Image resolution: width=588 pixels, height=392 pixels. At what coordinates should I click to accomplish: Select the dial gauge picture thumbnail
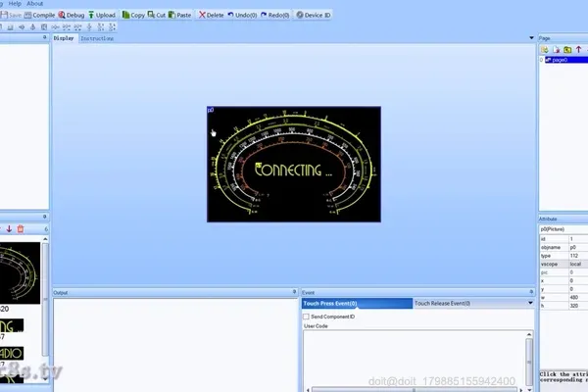[x=20, y=273]
